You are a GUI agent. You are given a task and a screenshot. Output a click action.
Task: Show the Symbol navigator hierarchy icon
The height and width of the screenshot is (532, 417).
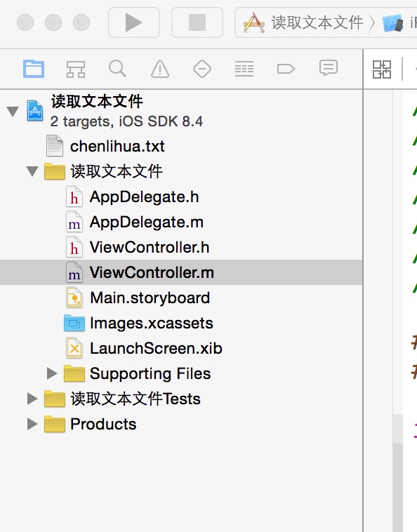[75, 69]
